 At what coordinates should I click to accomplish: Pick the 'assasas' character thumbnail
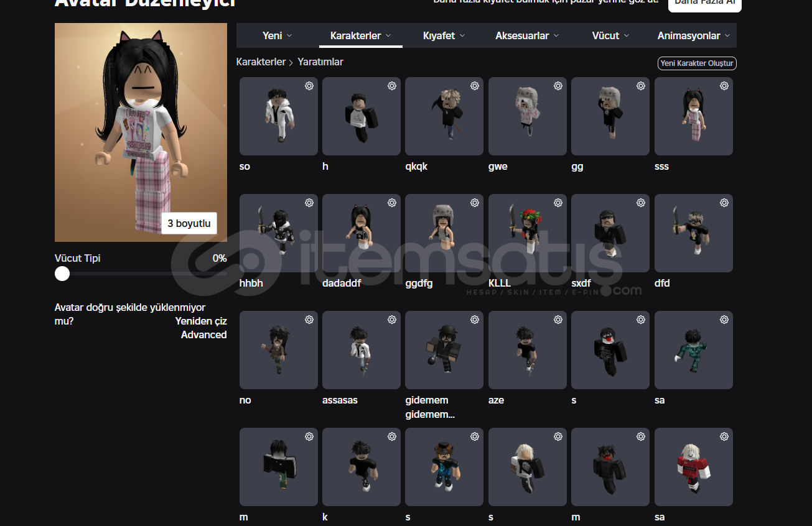tap(362, 350)
